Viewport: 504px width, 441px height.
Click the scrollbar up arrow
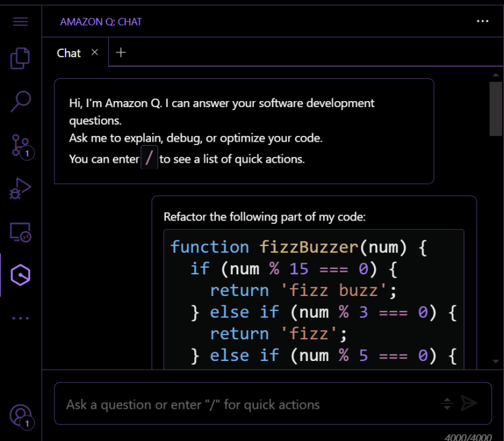coord(495,75)
